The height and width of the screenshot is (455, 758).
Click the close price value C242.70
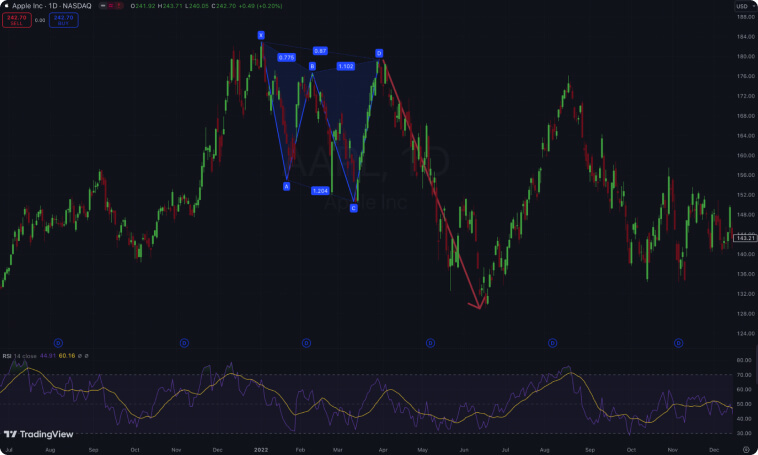pos(224,6)
